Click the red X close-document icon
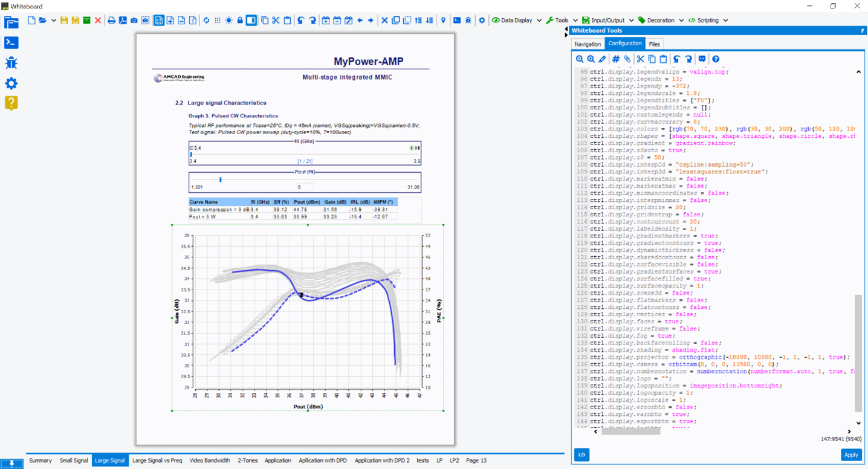Image resolution: width=868 pixels, height=469 pixels. click(x=98, y=20)
